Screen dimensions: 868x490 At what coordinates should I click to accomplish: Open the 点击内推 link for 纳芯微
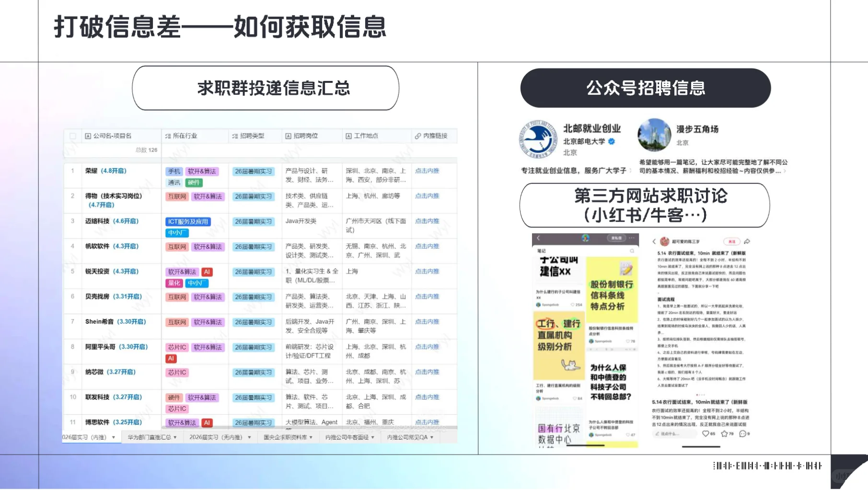pyautogui.click(x=427, y=372)
